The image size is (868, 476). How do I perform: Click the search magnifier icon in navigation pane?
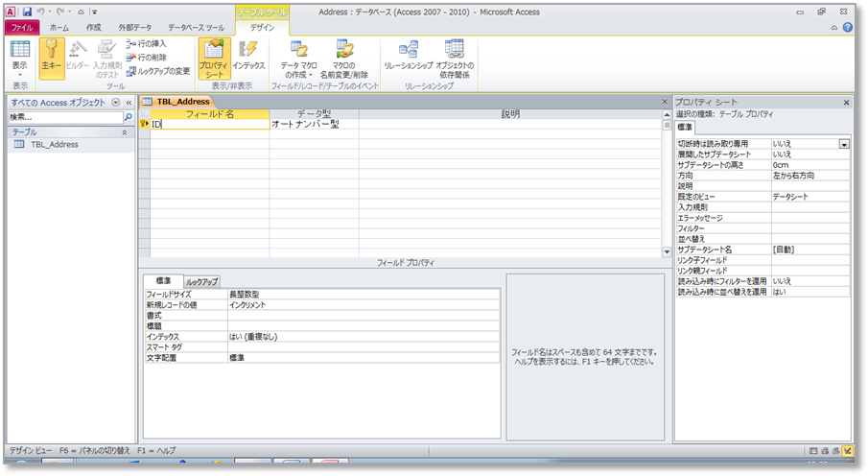click(128, 117)
